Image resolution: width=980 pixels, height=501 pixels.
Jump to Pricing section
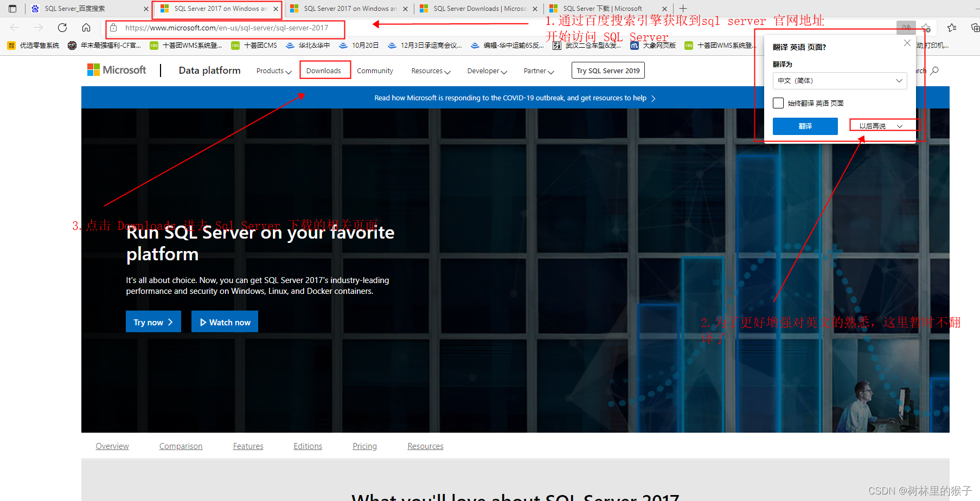point(364,446)
